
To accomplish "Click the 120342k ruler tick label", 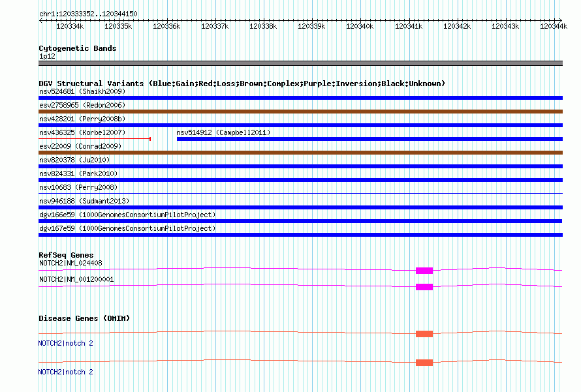I will point(457,26).
